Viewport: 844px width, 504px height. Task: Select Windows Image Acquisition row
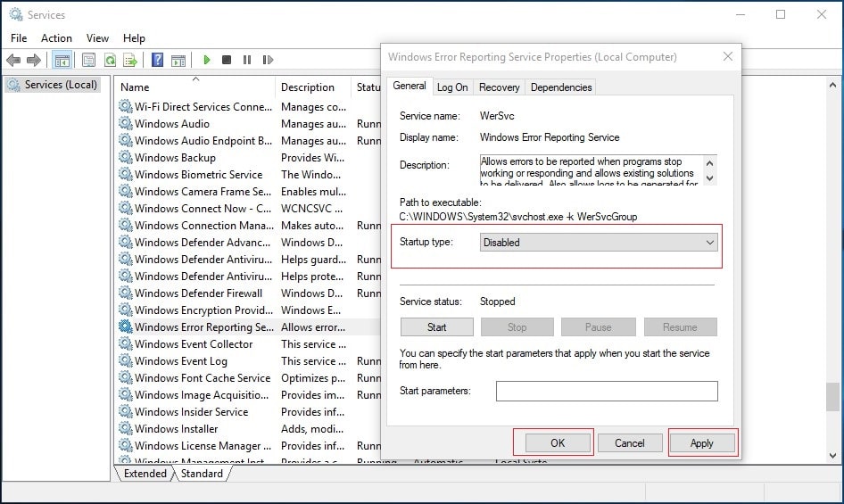pos(249,394)
